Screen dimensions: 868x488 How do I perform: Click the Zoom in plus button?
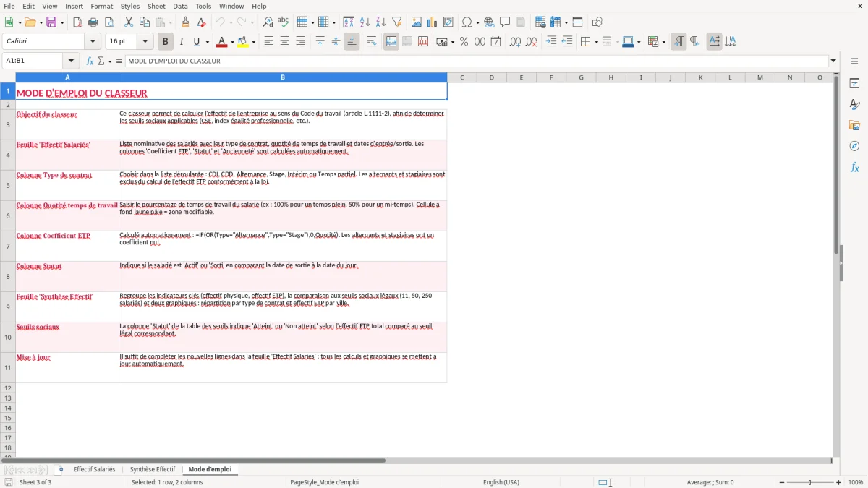point(839,482)
